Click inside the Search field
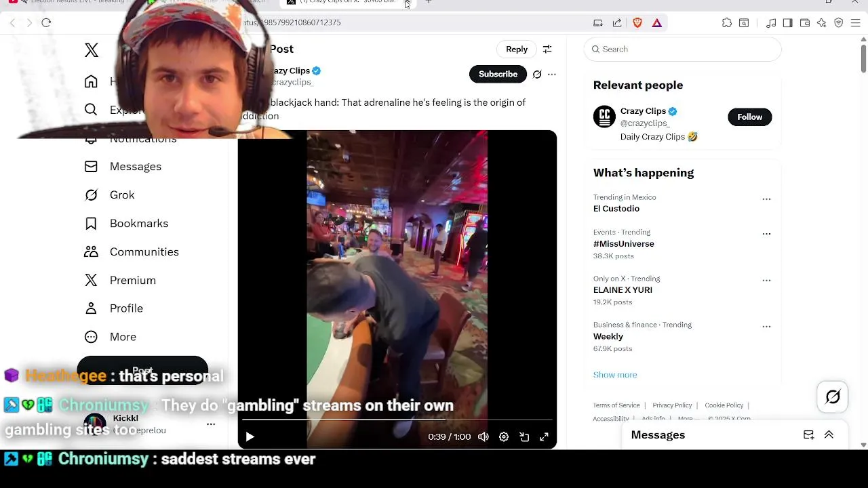This screenshot has width=868, height=488. (x=682, y=49)
